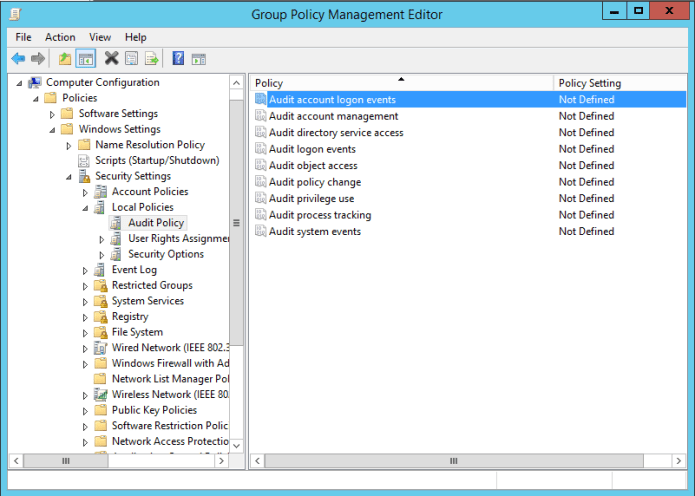Click the tree pane's scroll down arrow
The height and width of the screenshot is (496, 695).
point(237,446)
